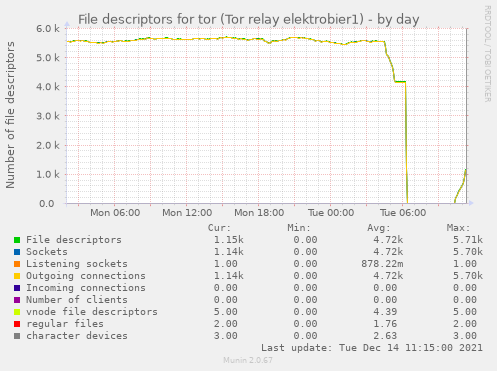
Task: Click the green File descriptors legend swatch
Action: coord(17,240)
